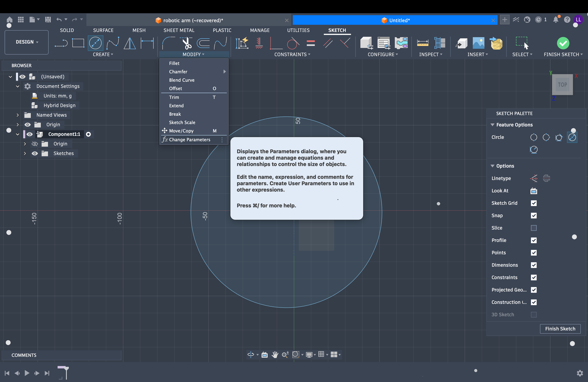Click the Look At icon in Sketch Palette

click(534, 191)
